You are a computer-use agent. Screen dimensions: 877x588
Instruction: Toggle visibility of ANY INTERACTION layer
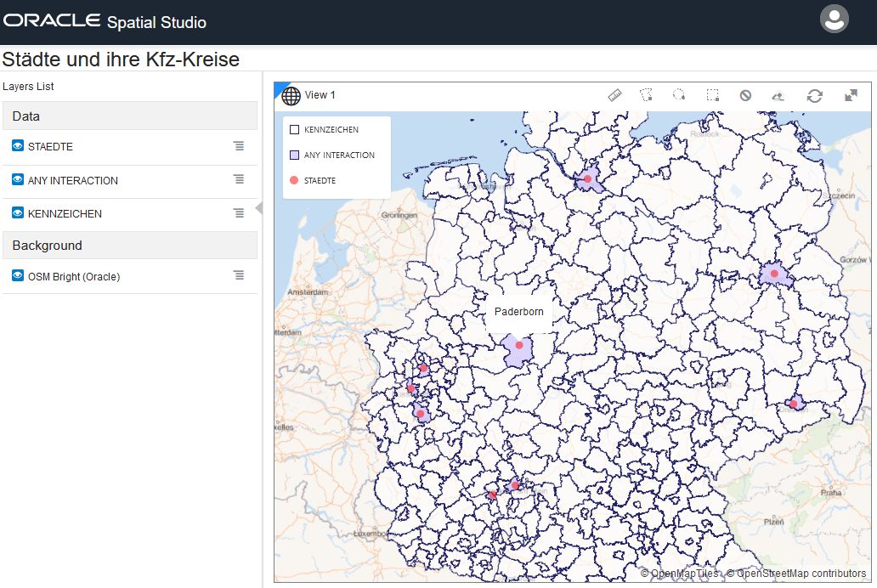pyautogui.click(x=18, y=179)
